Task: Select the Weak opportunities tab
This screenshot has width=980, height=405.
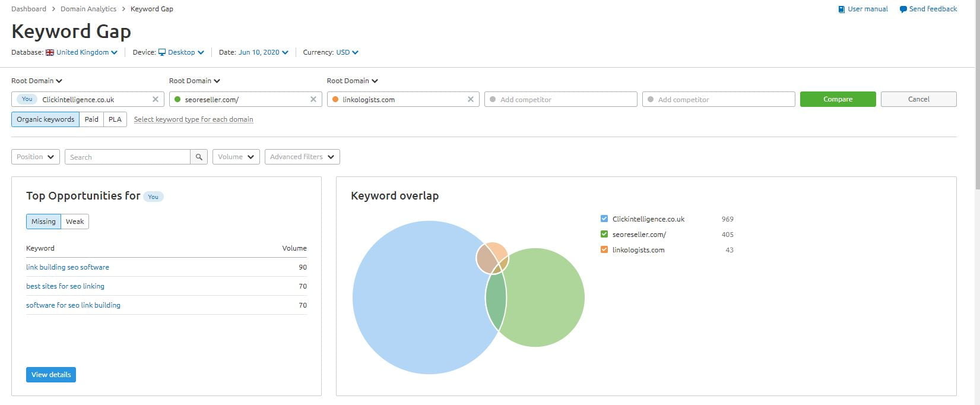Action: tap(75, 222)
